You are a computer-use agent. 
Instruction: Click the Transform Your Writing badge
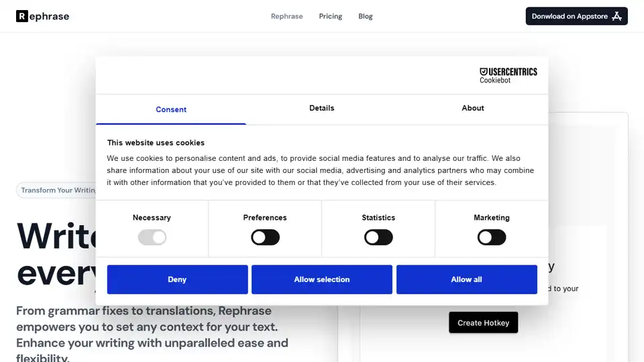coord(58,190)
